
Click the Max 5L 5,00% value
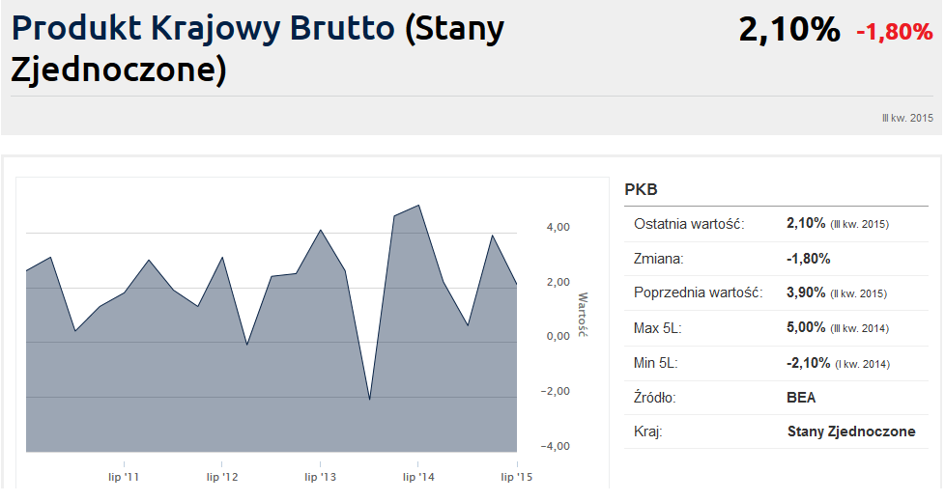[x=806, y=328]
